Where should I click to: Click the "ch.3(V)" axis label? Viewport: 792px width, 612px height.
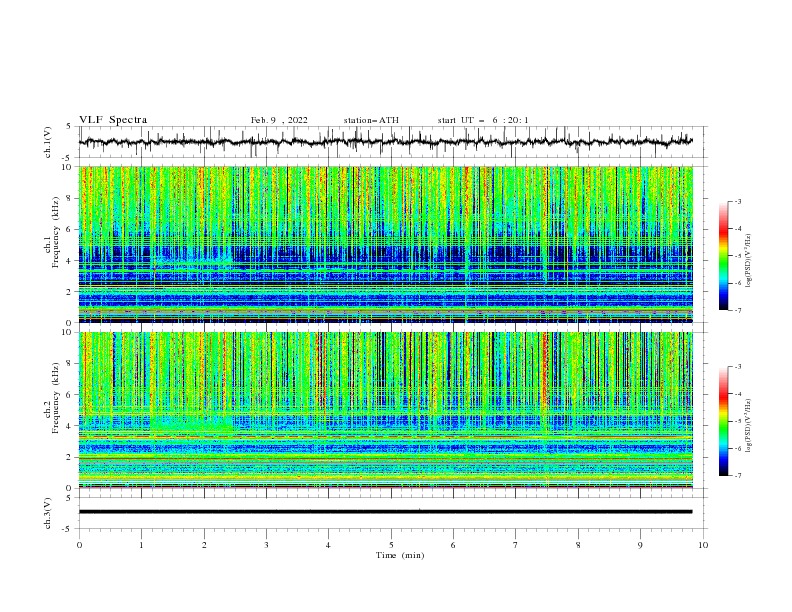[48, 513]
